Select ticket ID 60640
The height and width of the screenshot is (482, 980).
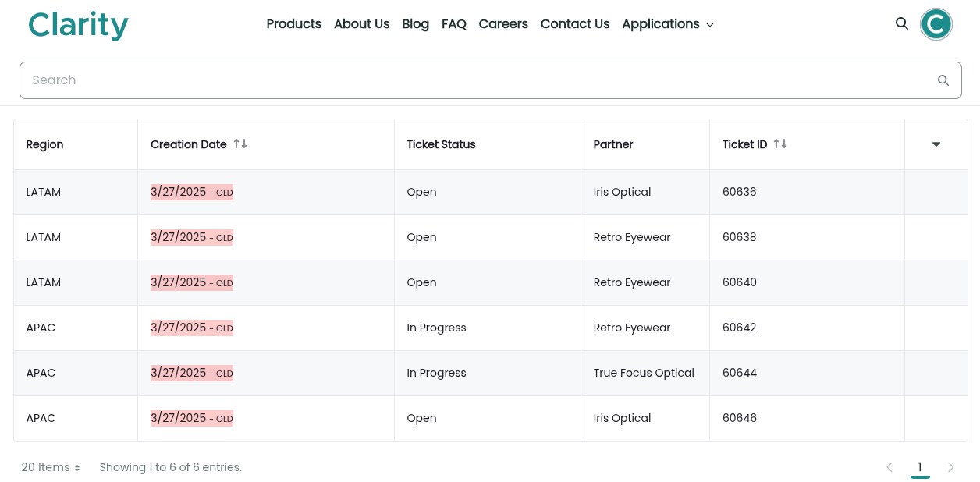740,282
